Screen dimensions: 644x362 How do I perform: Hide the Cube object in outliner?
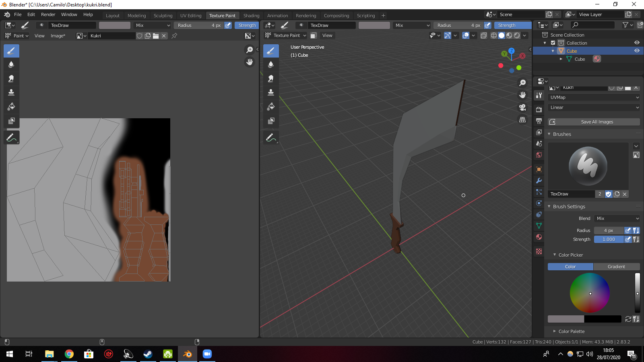coord(637,51)
